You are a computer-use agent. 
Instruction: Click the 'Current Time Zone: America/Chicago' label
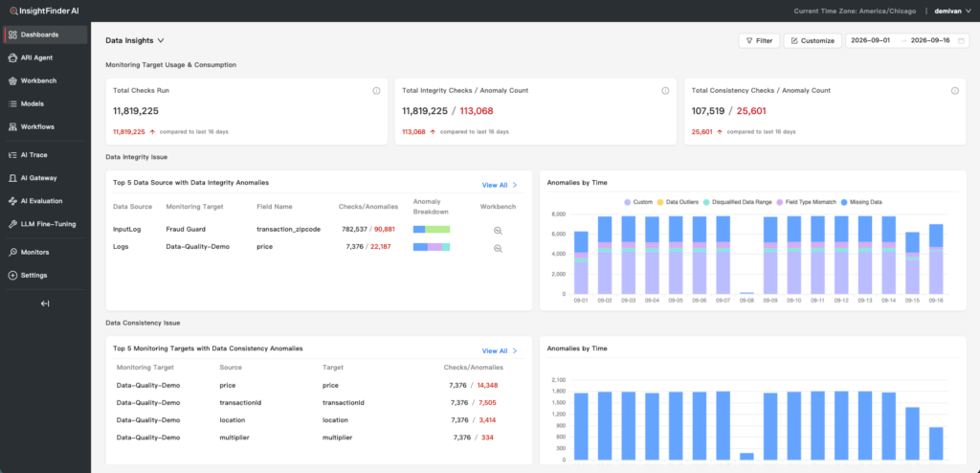[x=855, y=11]
